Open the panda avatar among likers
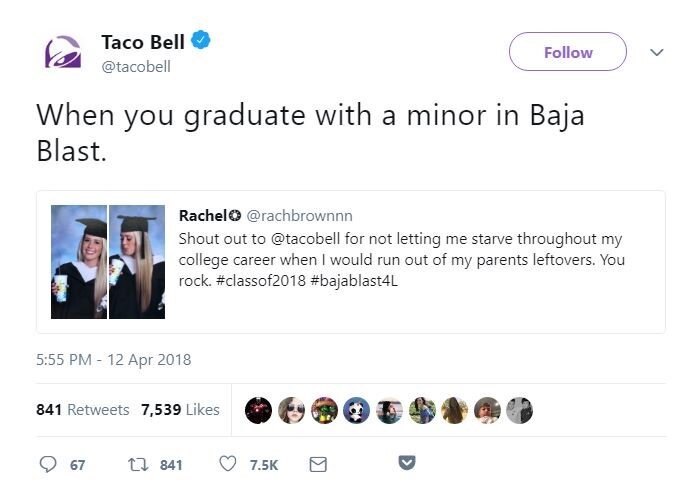The height and width of the screenshot is (498, 700). pyautogui.click(x=356, y=409)
